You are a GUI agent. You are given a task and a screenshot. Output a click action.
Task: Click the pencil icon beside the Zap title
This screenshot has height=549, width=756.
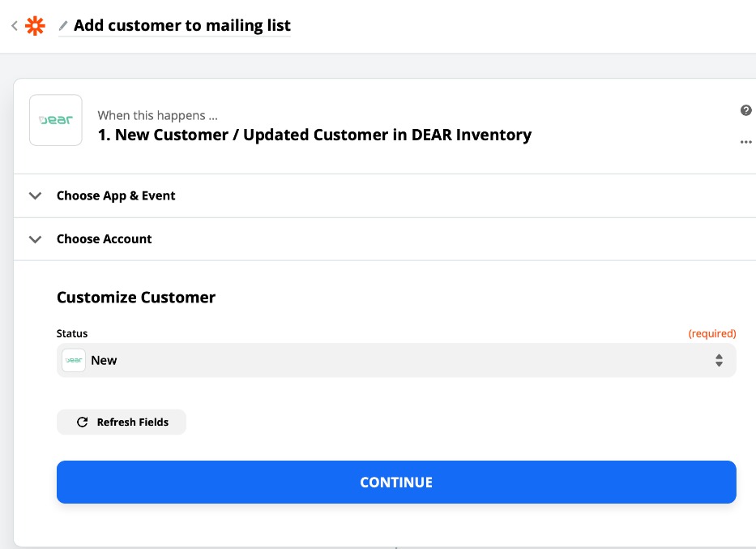coord(63,26)
